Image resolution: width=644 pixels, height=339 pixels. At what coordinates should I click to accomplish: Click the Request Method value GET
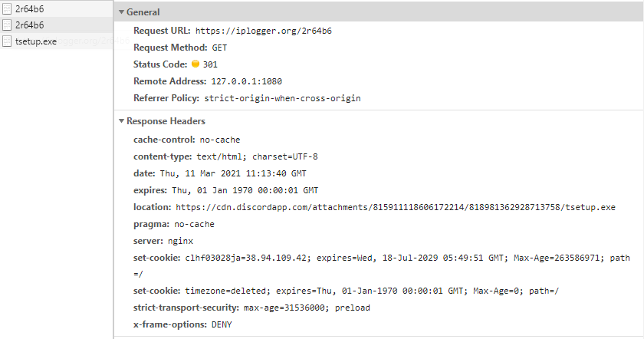[x=219, y=48]
